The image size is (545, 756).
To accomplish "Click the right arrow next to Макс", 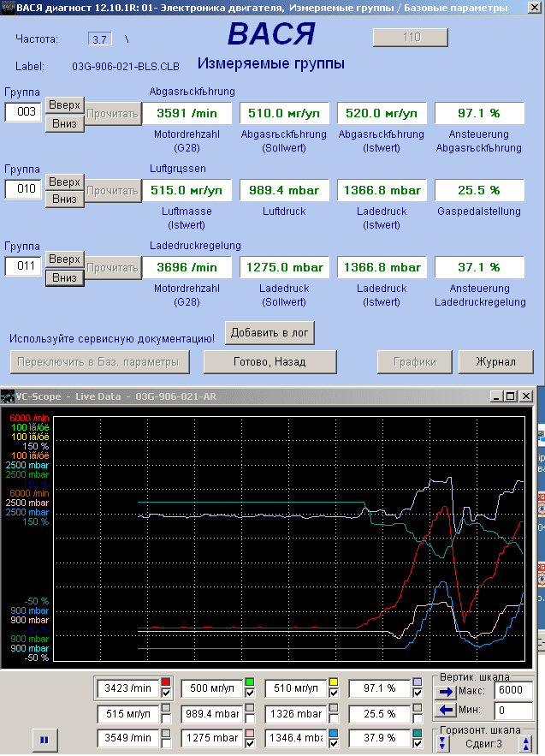I will [x=445, y=692].
